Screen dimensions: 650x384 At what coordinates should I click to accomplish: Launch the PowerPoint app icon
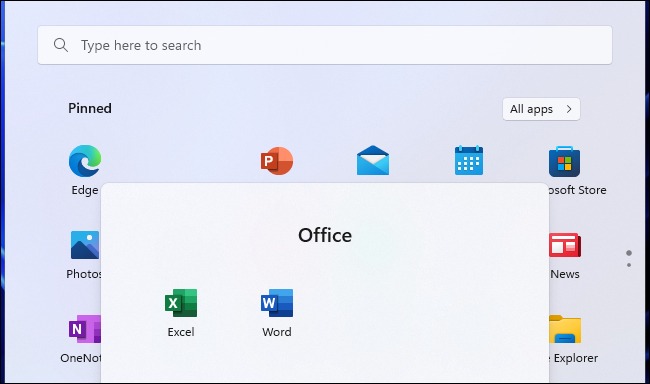[276, 161]
